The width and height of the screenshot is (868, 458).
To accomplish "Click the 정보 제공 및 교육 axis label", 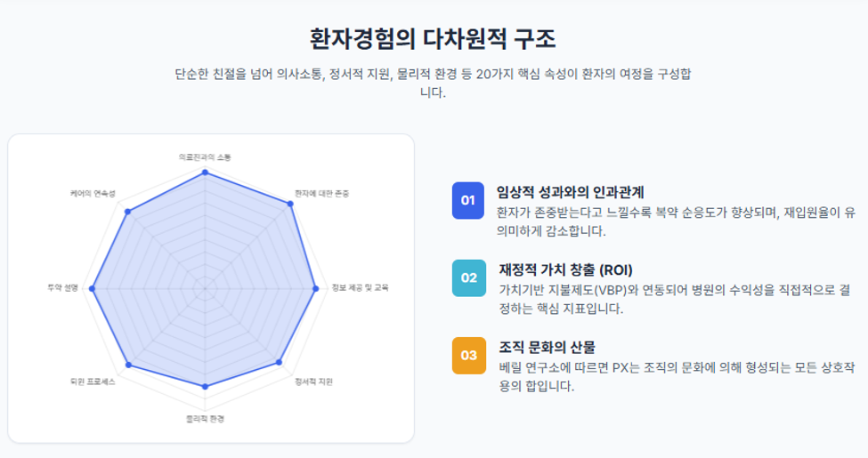I will click(360, 287).
